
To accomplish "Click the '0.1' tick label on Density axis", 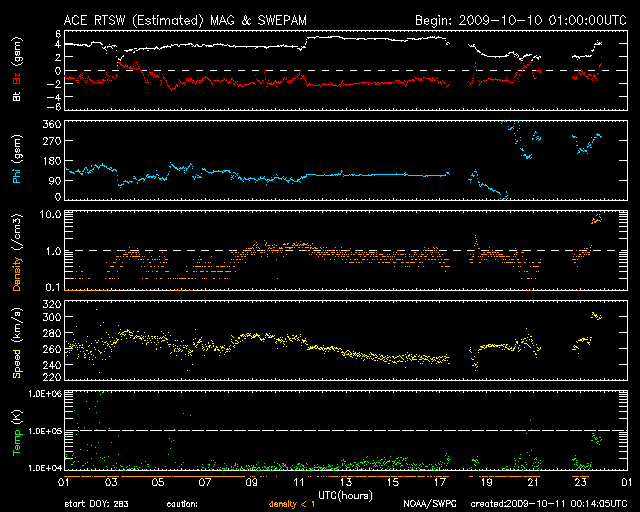I will [x=53, y=287].
